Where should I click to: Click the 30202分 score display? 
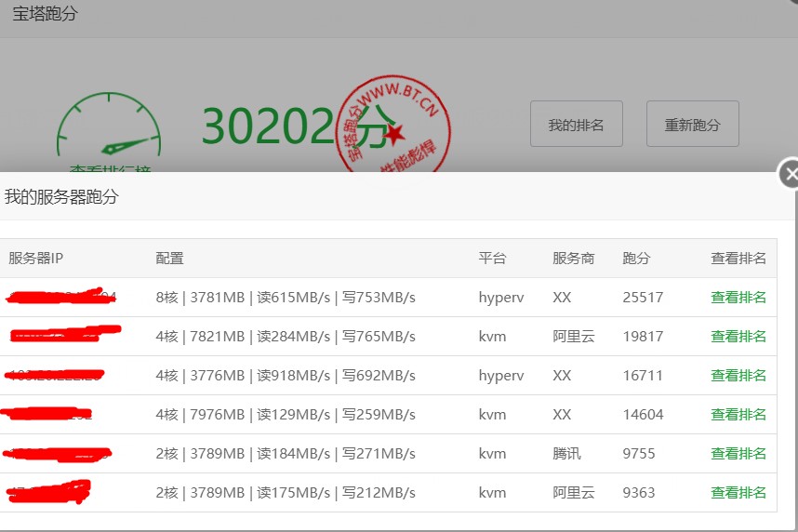(293, 126)
